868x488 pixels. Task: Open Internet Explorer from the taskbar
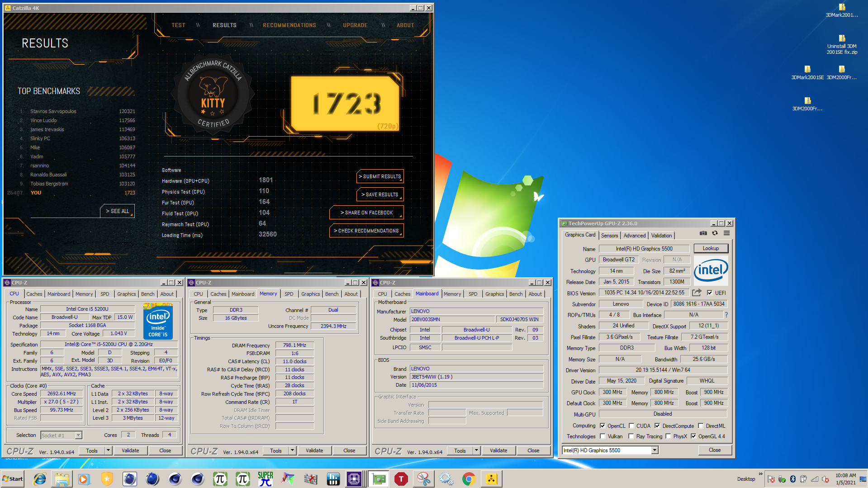(40, 479)
